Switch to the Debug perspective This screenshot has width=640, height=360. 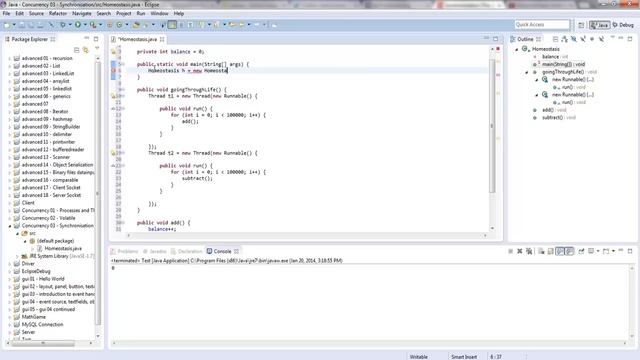pos(623,25)
